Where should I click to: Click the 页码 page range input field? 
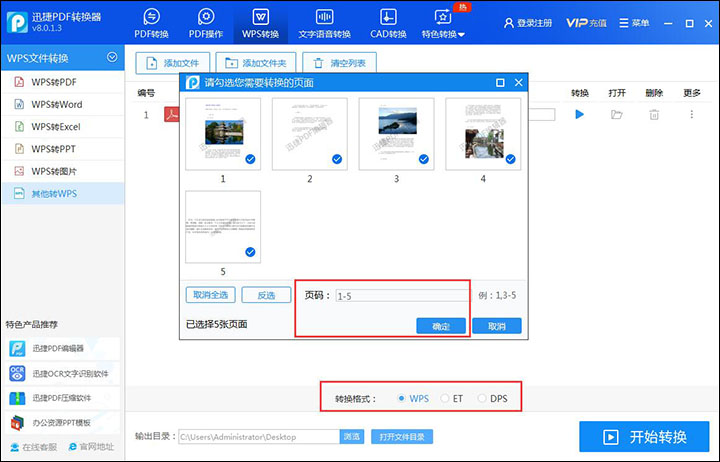point(401,296)
